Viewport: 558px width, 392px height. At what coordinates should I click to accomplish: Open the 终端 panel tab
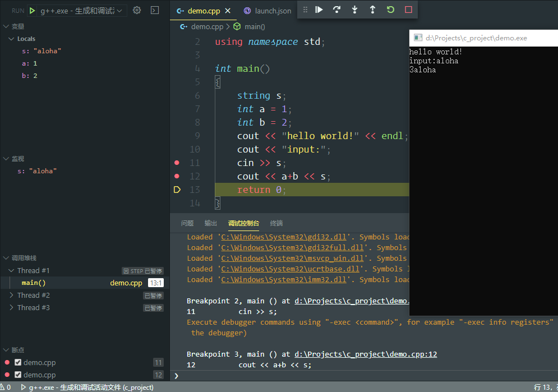point(276,223)
